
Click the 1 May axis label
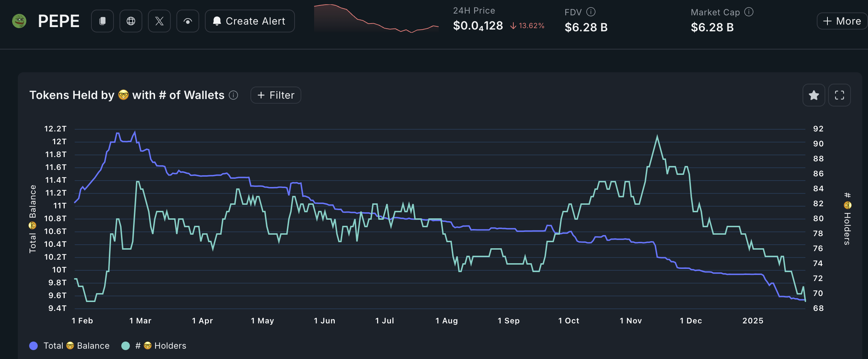click(263, 321)
